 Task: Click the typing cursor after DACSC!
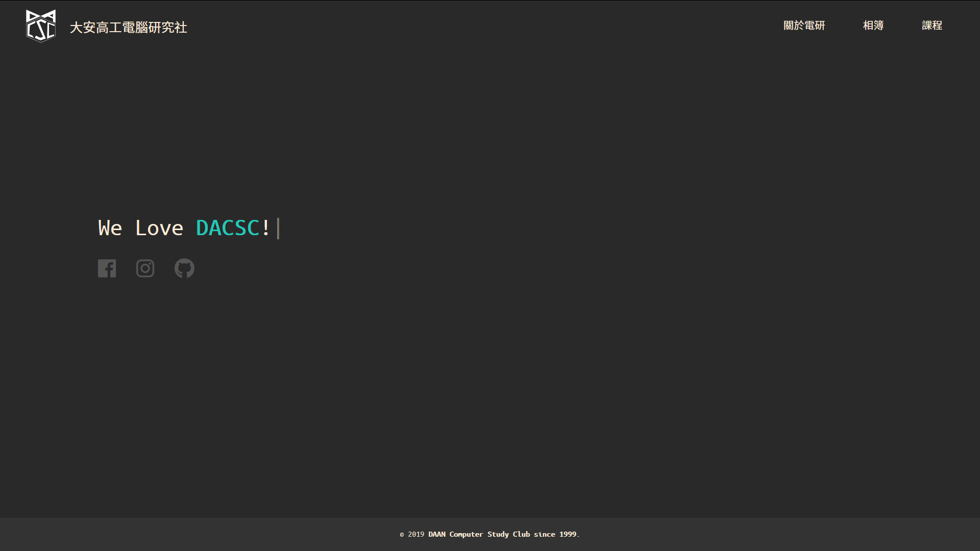pos(278,228)
